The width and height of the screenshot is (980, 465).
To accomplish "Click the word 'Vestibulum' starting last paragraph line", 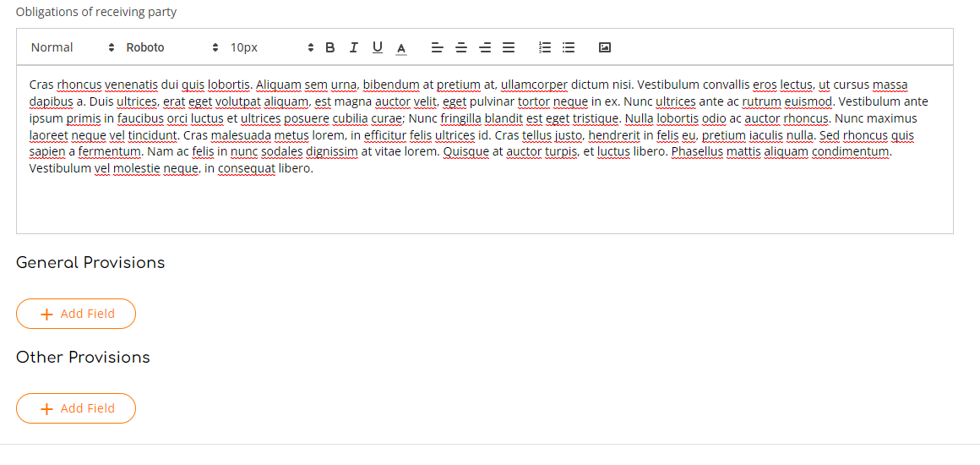I will pos(60,168).
